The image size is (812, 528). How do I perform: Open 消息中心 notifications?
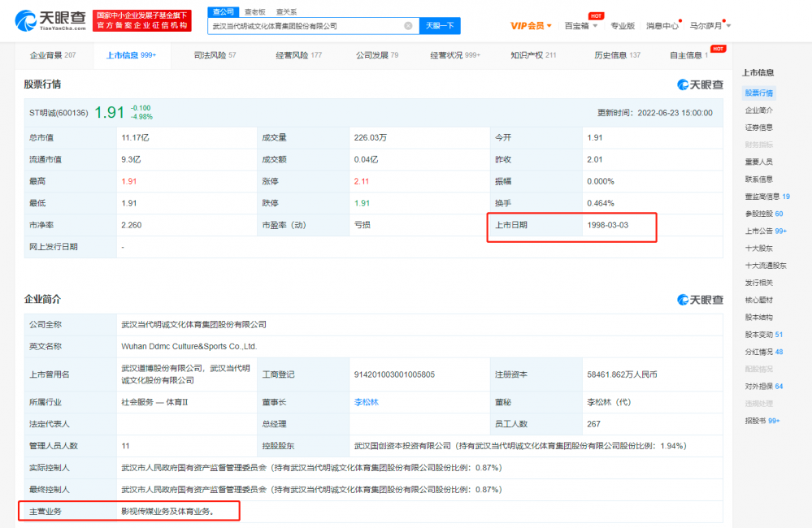pos(662,26)
